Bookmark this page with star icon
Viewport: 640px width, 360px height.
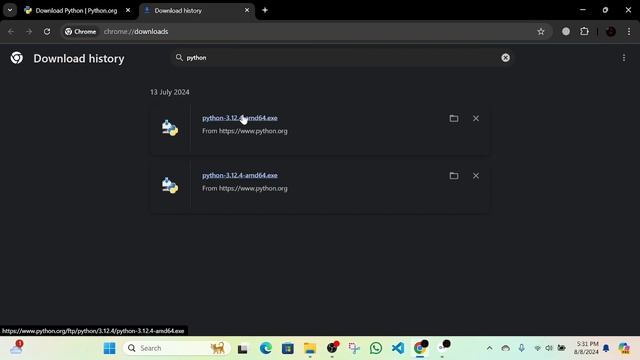541,31
